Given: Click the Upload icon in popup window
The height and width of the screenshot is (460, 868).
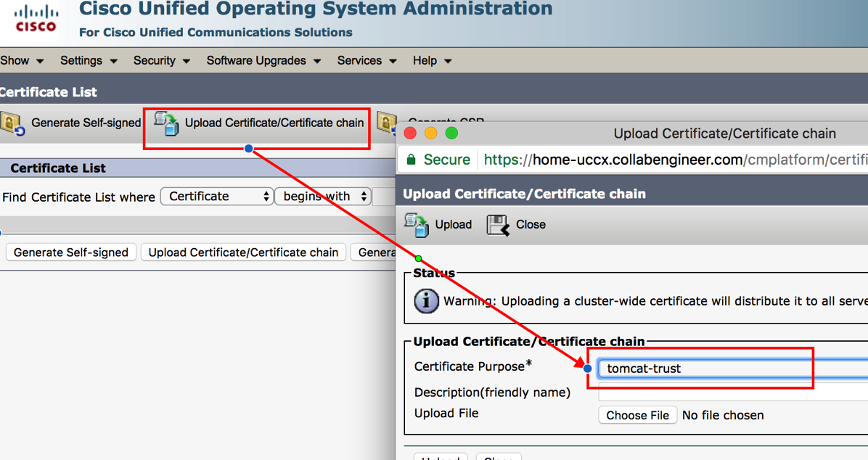Looking at the screenshot, I should tap(417, 225).
